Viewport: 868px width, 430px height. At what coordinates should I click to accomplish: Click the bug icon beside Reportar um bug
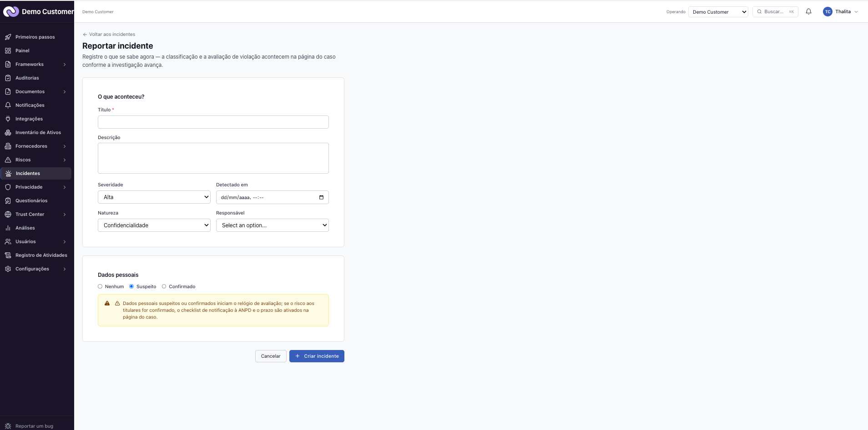[x=8, y=426]
